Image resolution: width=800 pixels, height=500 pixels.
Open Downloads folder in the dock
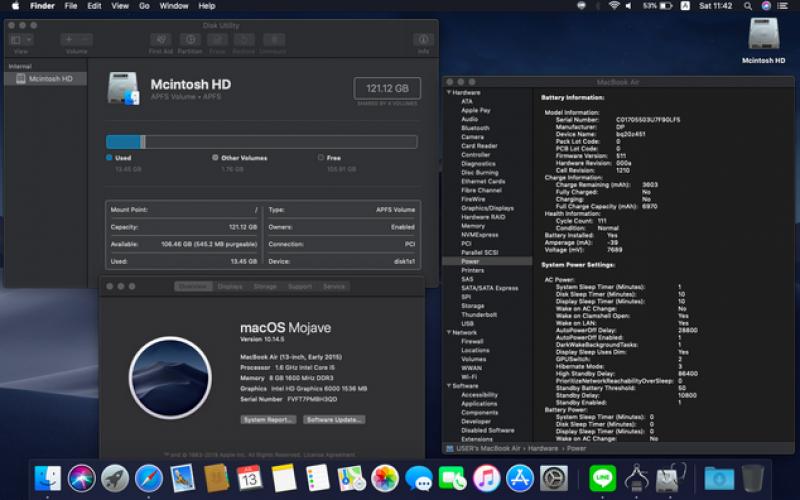tap(719, 479)
